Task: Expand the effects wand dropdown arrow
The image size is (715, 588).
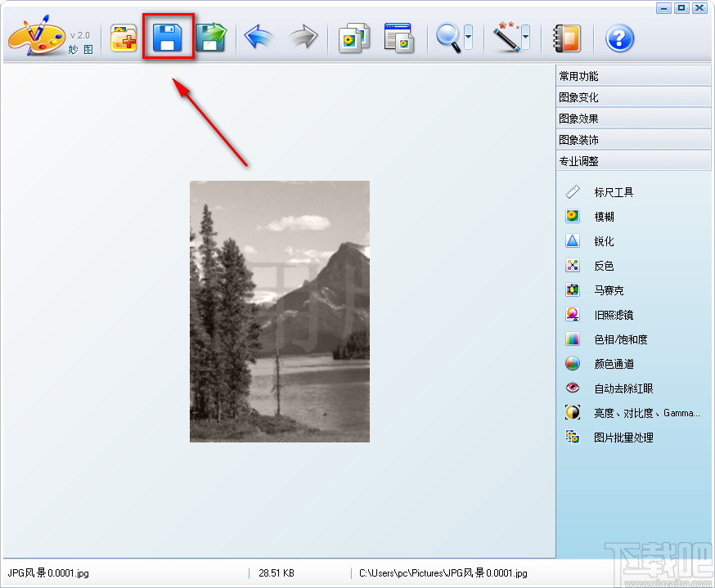Action: [526, 37]
